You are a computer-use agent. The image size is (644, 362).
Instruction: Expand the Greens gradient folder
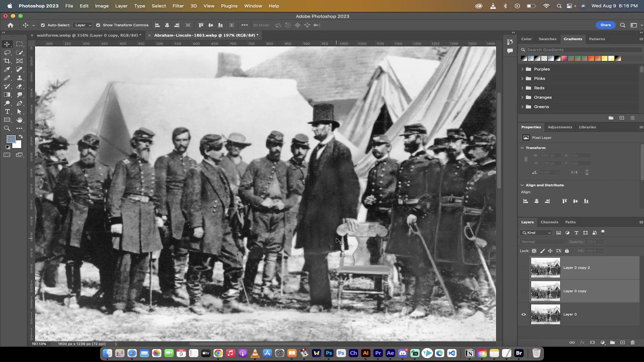tap(522, 107)
